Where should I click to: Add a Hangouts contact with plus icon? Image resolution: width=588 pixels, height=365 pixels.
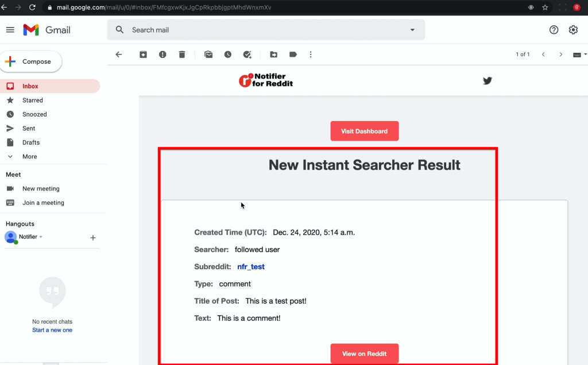(93, 238)
